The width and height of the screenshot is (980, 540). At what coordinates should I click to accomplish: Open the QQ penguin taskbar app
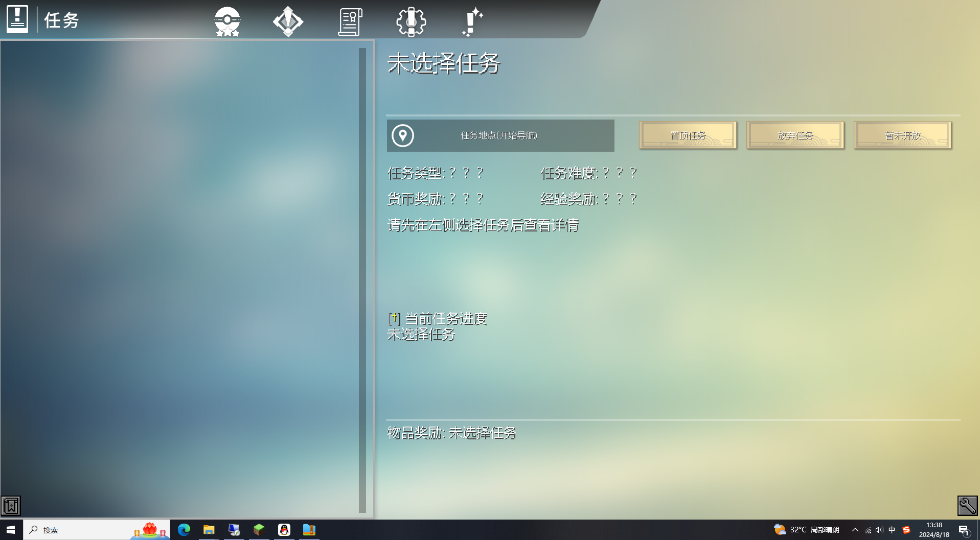click(x=284, y=530)
